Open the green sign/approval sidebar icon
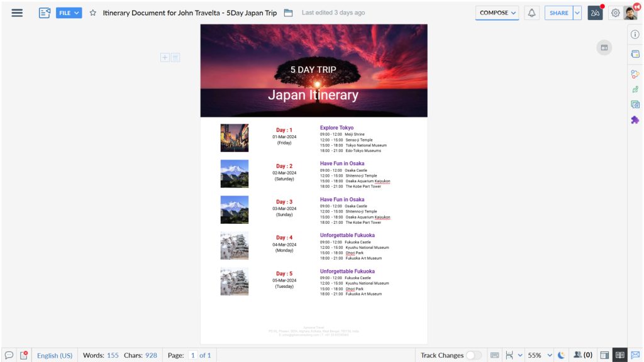The width and height of the screenshot is (644, 362). click(635, 89)
